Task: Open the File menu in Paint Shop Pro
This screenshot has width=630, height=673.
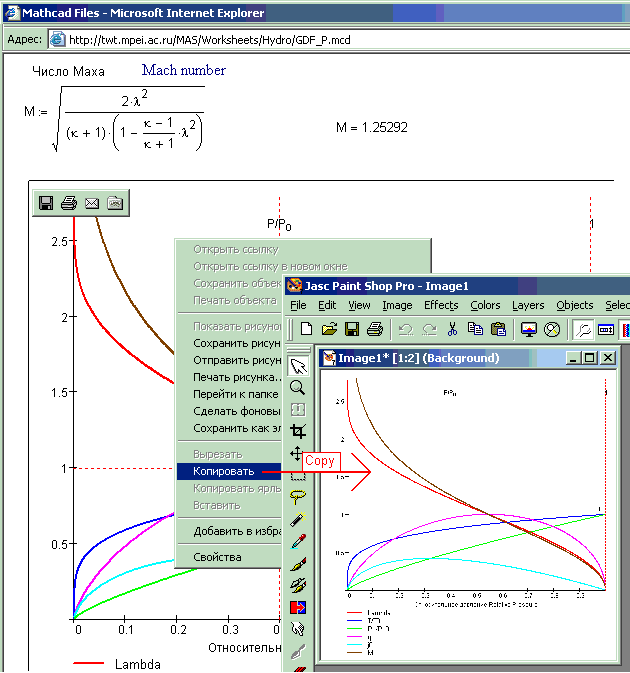Action: coord(298,305)
